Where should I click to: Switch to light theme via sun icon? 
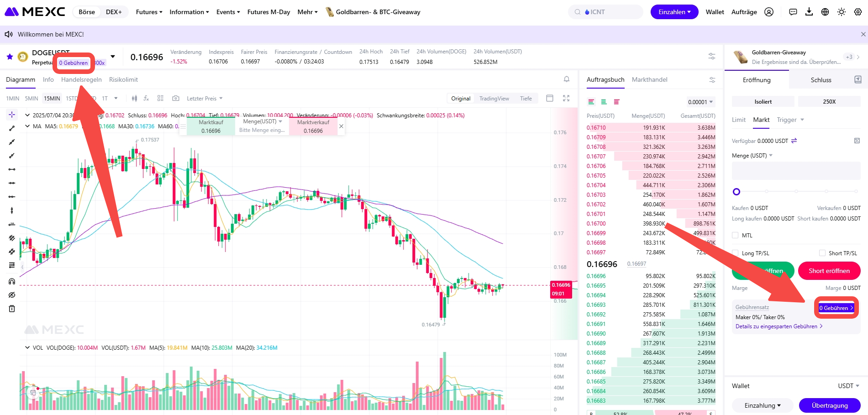pyautogui.click(x=841, y=12)
